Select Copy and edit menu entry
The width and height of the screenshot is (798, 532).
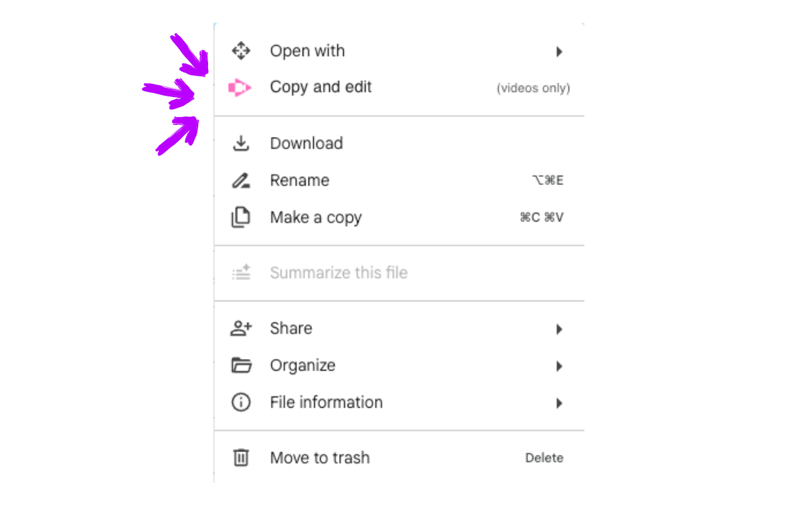tap(321, 87)
